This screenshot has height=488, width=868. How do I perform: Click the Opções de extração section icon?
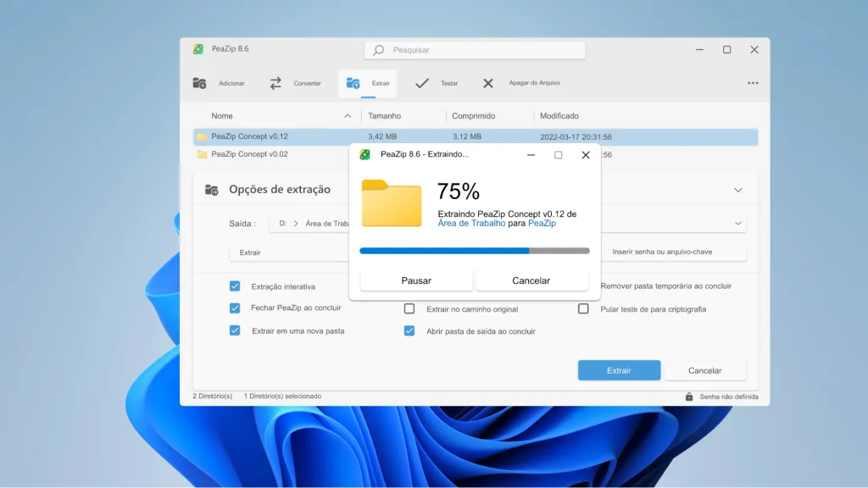[211, 190]
